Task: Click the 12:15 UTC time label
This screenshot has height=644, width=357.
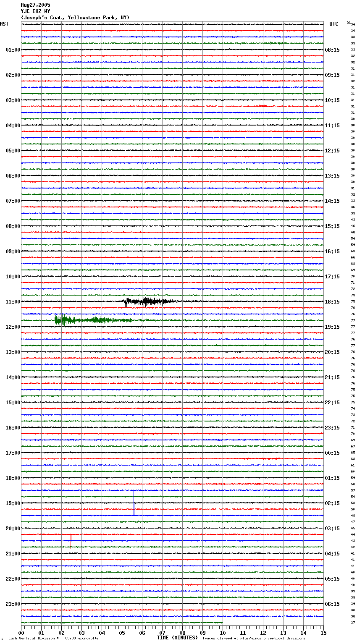Action: pos(332,151)
